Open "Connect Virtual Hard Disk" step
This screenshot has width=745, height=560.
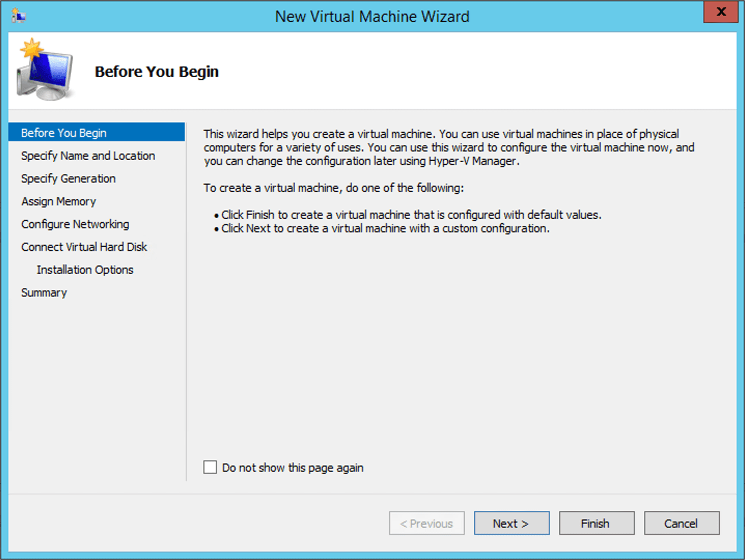pos(84,247)
